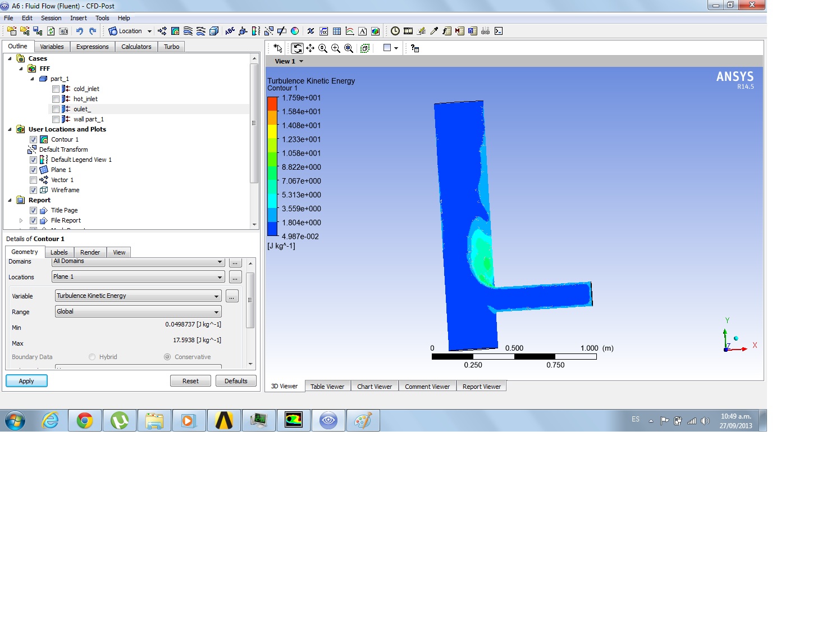The image size is (840, 626).
Task: Open the Timestep Selector clock icon
Action: 395,31
